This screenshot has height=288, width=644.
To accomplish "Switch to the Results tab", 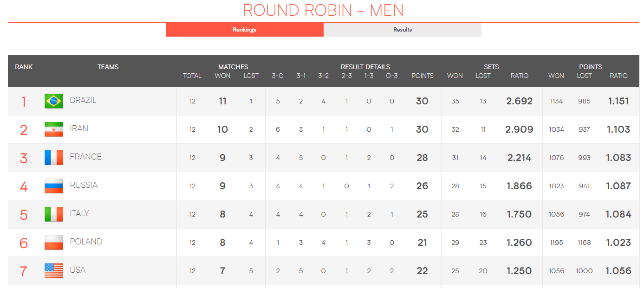I will point(402,30).
